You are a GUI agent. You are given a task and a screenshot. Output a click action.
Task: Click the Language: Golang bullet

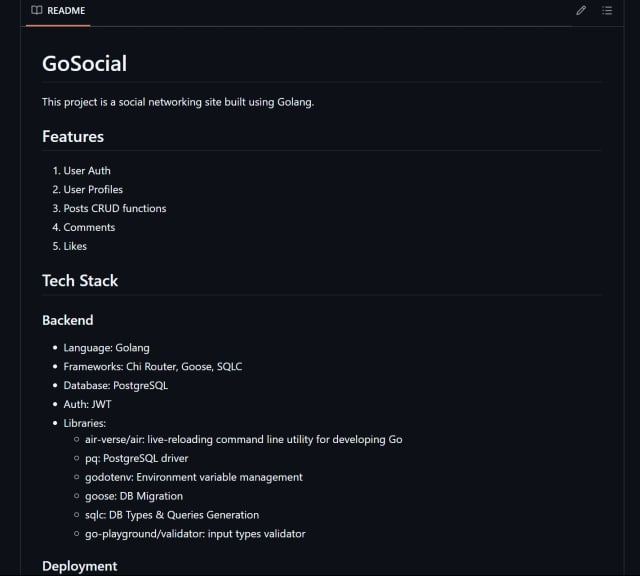click(106, 348)
